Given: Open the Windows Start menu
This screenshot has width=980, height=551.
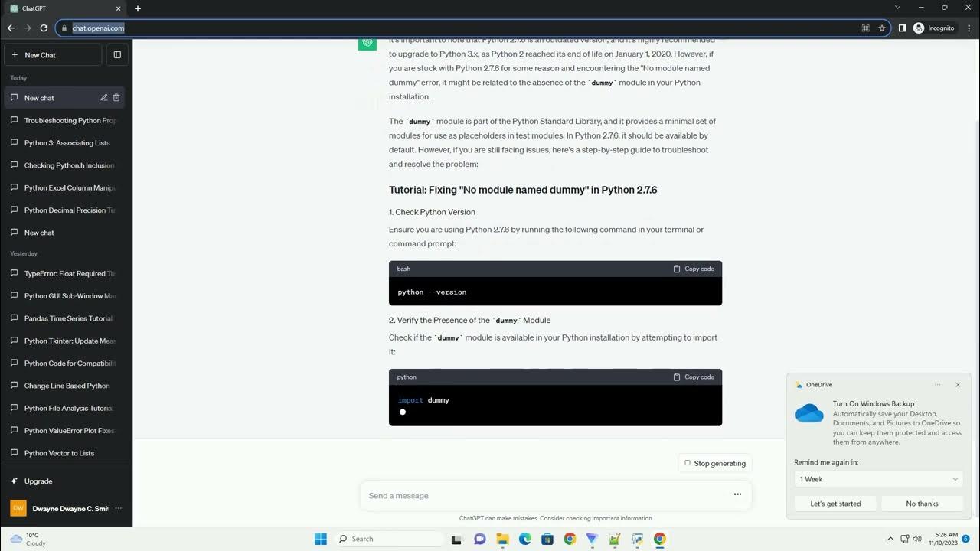Looking at the screenshot, I should (x=321, y=539).
